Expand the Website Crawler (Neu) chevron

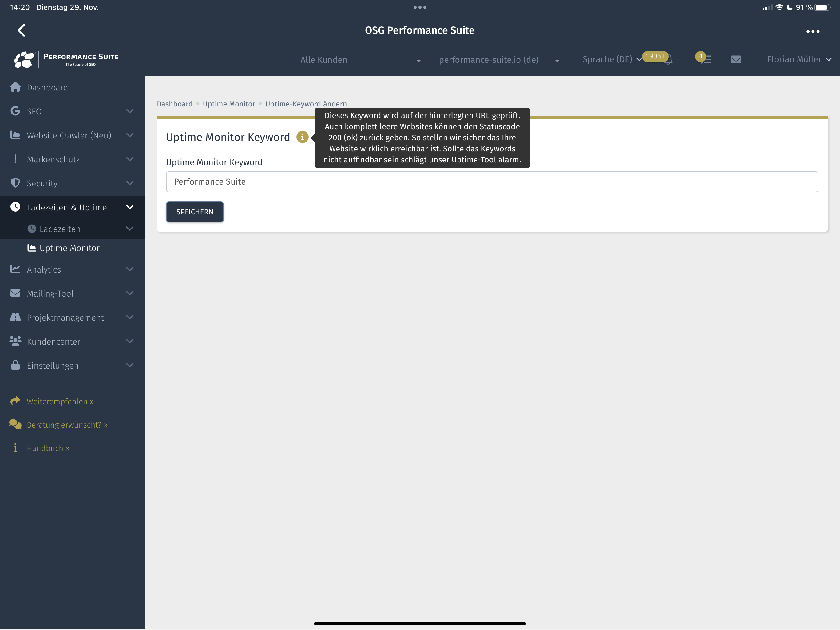[129, 135]
